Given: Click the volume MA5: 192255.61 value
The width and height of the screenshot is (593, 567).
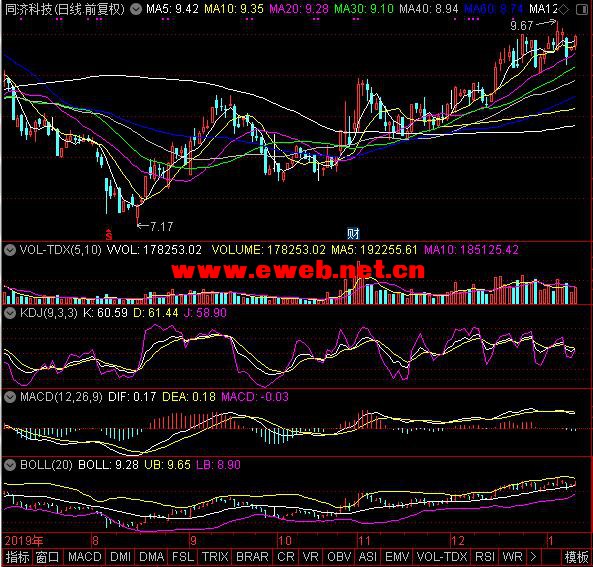Looking at the screenshot, I should click(x=374, y=250).
